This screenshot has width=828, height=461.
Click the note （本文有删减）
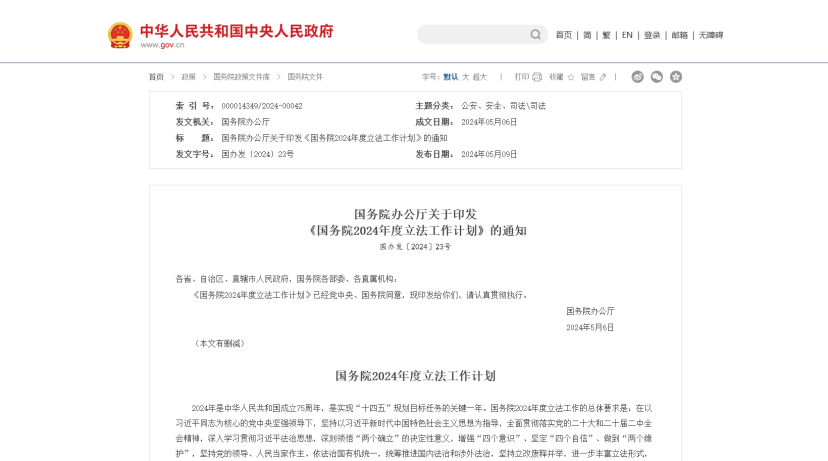point(220,344)
